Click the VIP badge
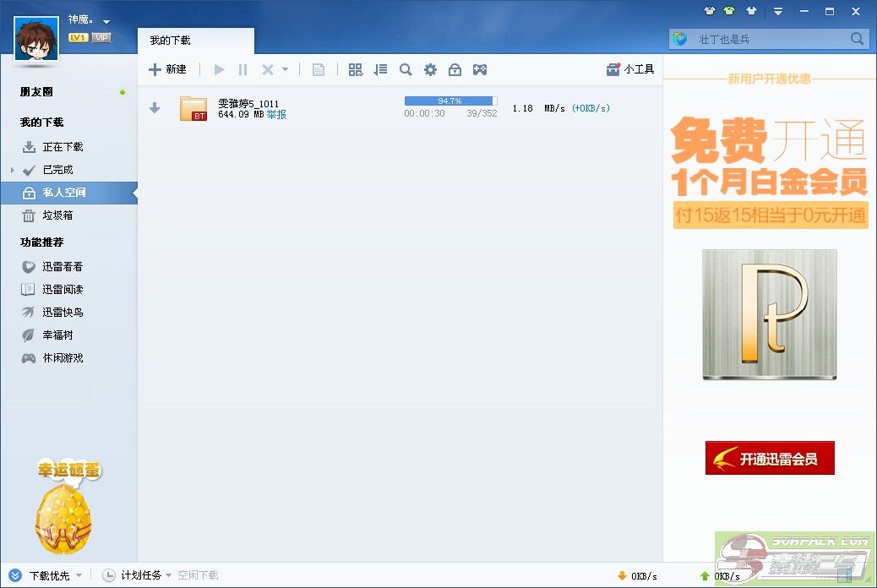This screenshot has width=877, height=588. [x=101, y=37]
